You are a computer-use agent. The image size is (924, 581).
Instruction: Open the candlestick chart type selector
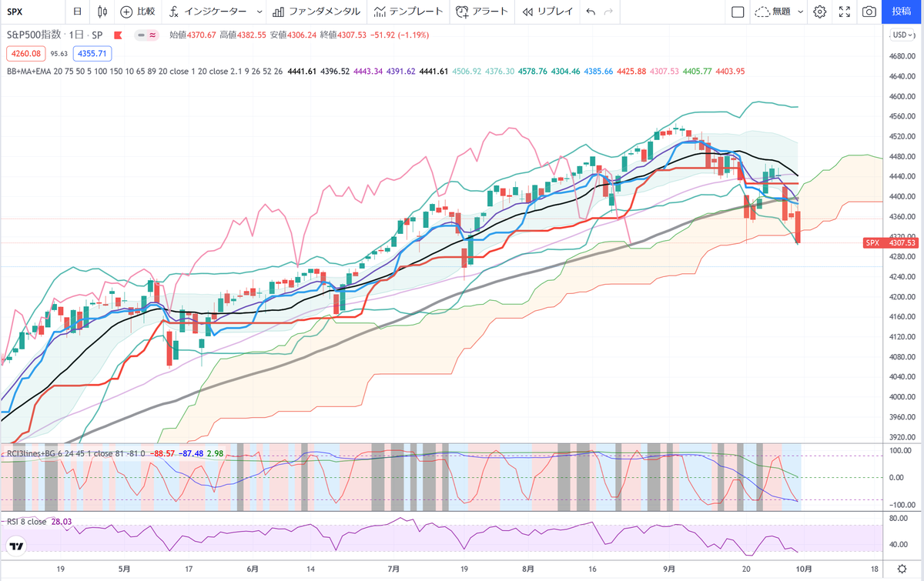[102, 12]
